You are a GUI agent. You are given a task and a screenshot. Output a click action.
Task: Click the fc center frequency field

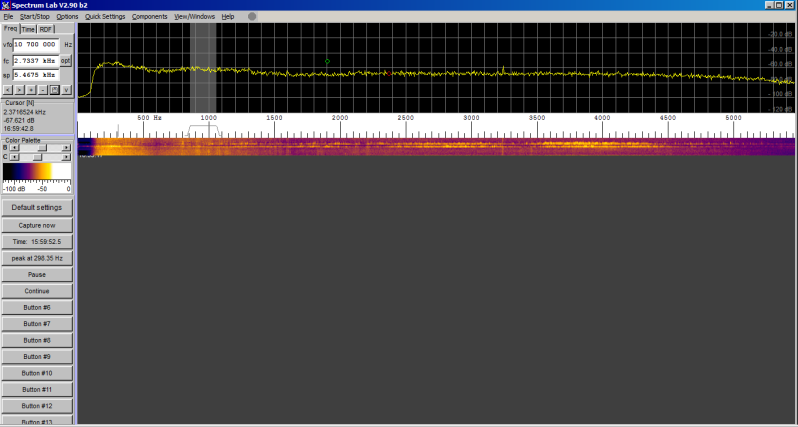[36, 61]
